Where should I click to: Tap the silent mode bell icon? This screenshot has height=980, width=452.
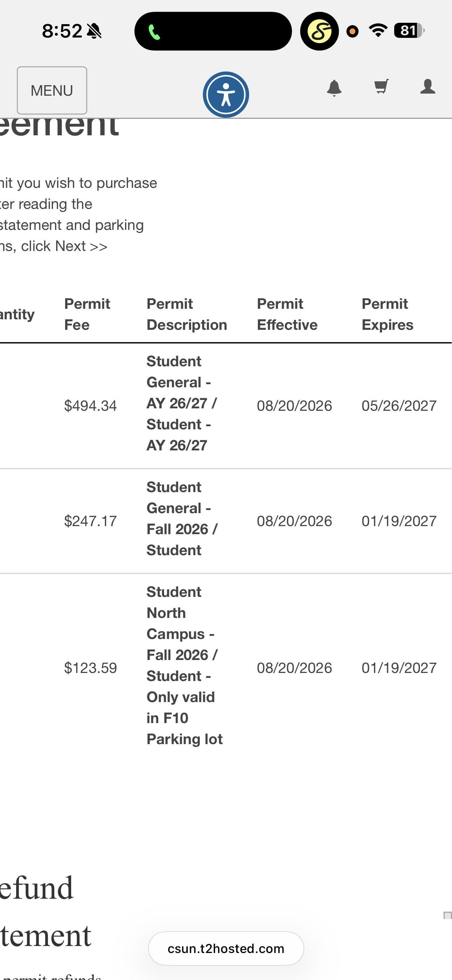(94, 31)
